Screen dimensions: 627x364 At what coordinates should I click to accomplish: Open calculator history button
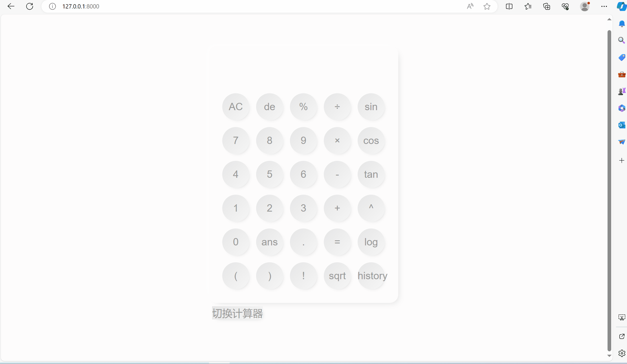(372, 276)
